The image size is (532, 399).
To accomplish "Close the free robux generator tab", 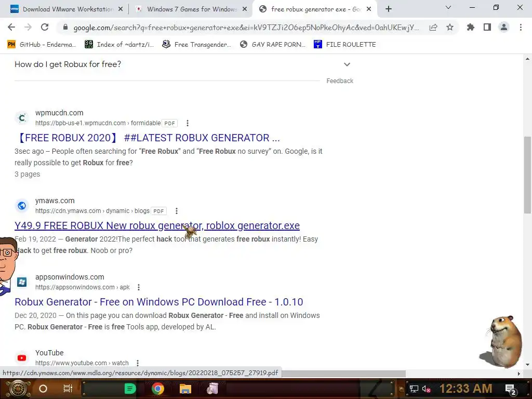I will click(x=369, y=9).
